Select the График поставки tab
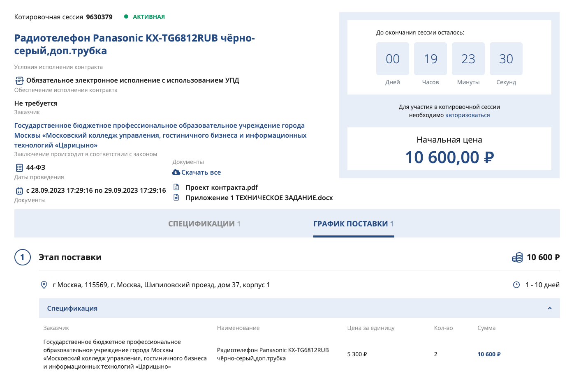574x392 pixels. (x=353, y=224)
